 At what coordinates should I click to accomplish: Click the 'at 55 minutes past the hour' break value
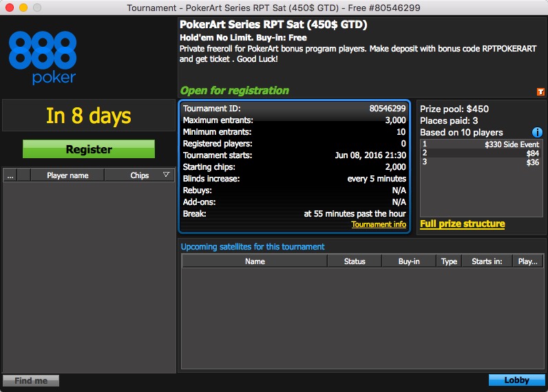click(355, 214)
